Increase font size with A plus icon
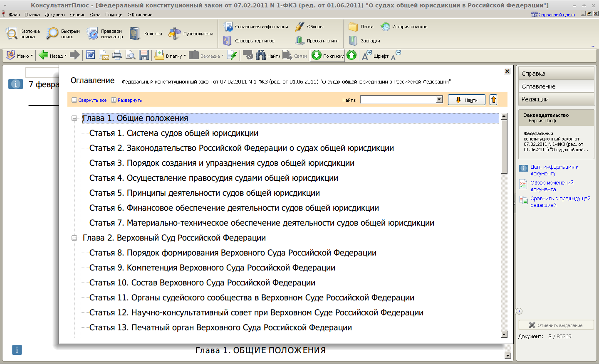 (366, 55)
